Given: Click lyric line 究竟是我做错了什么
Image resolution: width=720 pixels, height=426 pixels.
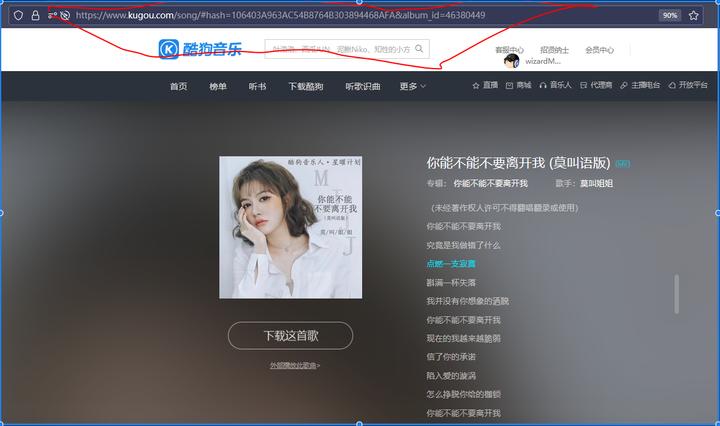Looking at the screenshot, I should pyautogui.click(x=463, y=245).
